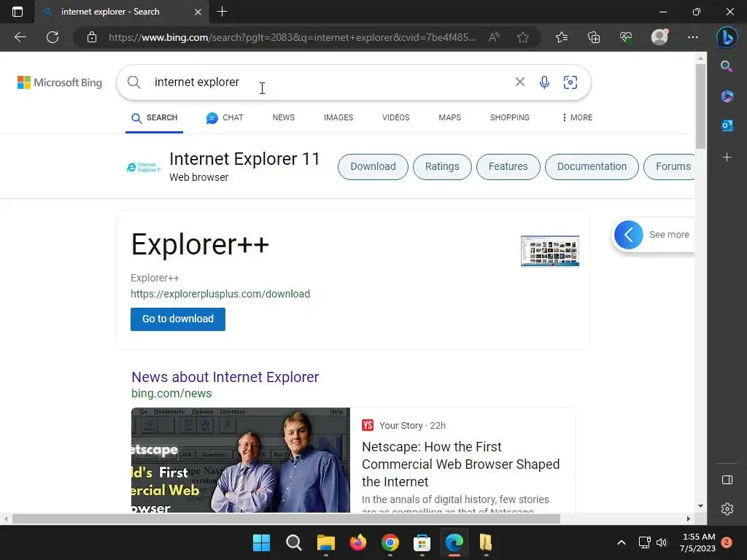This screenshot has height=560, width=747.
Task: Add this page to favorites star
Action: (522, 37)
